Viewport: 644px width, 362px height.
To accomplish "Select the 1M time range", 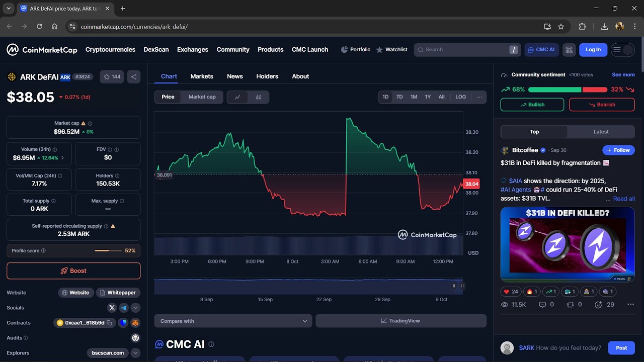I will coord(414,97).
